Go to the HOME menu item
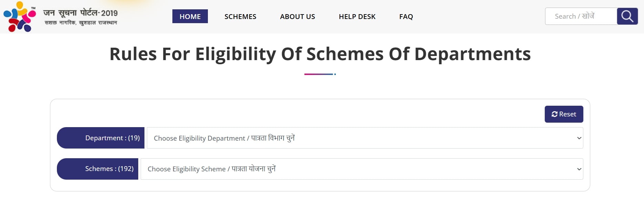Viewport: 644px width, 209px height. click(190, 16)
